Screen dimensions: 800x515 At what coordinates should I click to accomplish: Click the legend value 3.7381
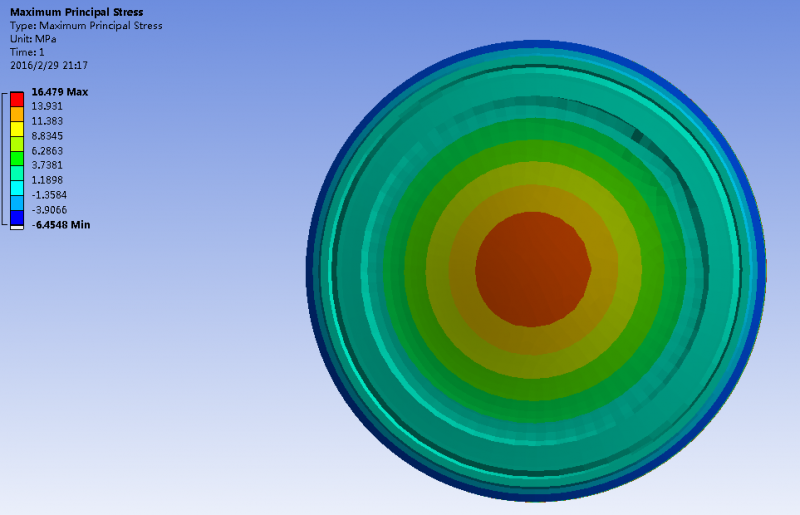point(47,165)
